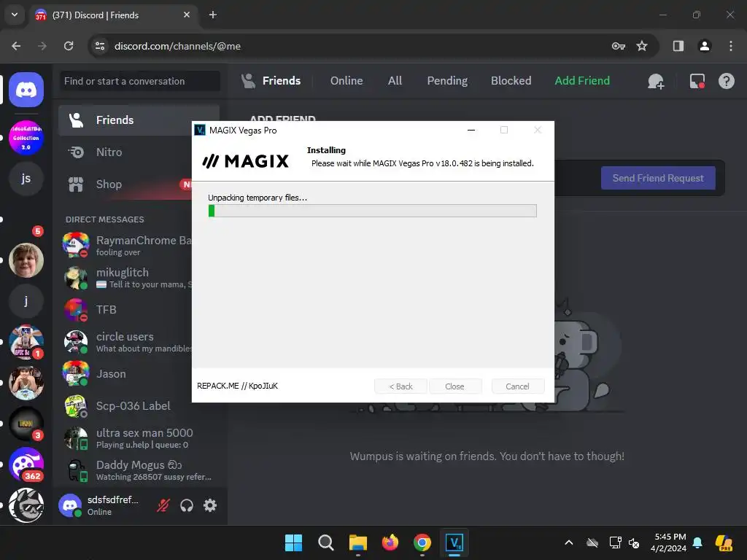Open DM with Scp-036 Label
Image resolution: width=747 pixels, height=560 pixels.
(x=139, y=405)
